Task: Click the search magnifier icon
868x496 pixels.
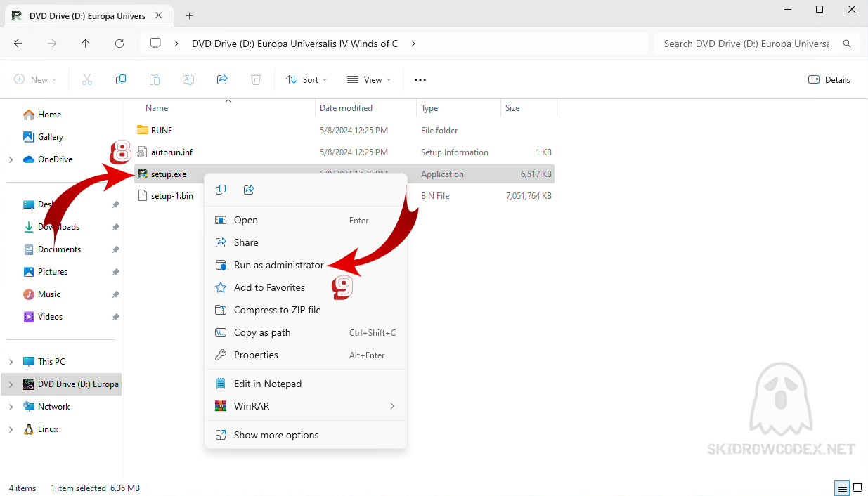Action: tap(848, 44)
